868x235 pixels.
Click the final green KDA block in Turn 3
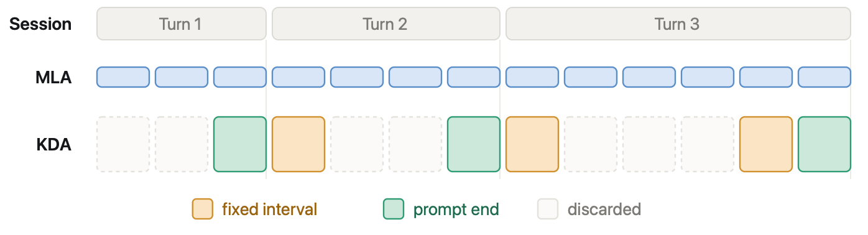pyautogui.click(x=824, y=144)
